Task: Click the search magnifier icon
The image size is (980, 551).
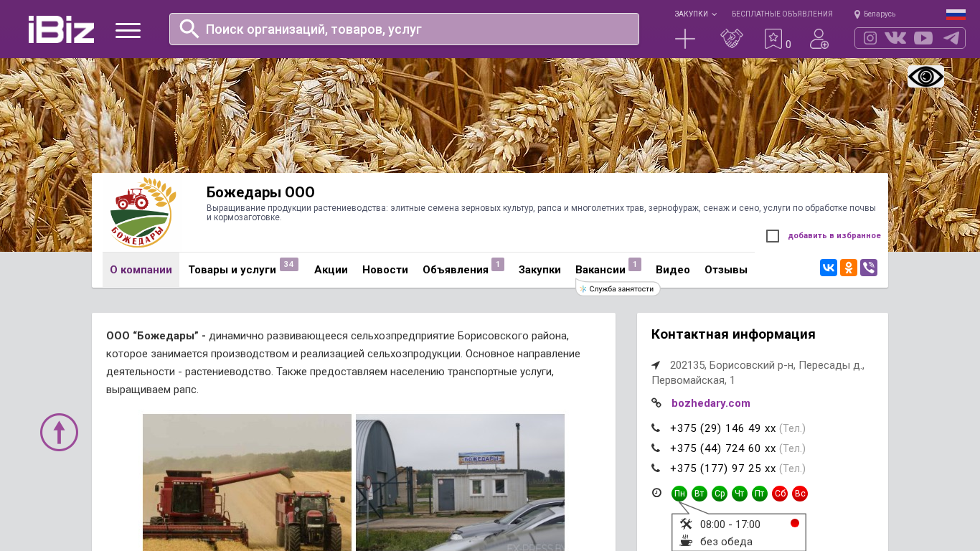Action: 189,29
